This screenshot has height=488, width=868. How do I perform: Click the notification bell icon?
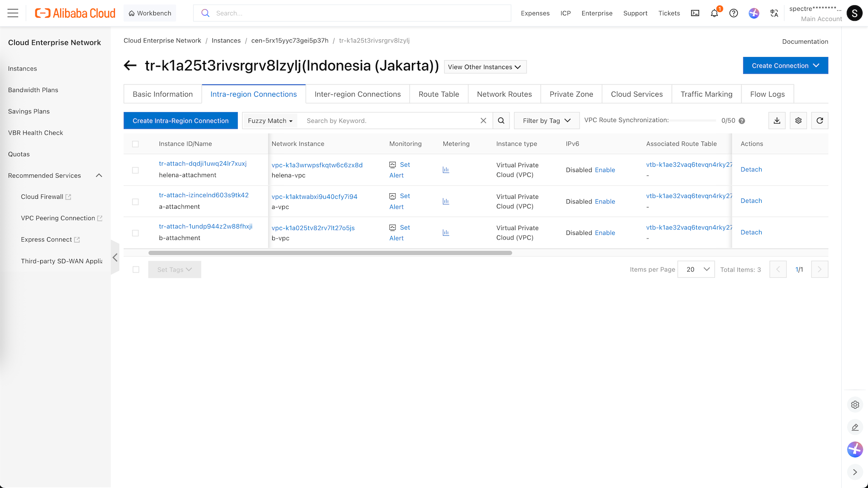(x=714, y=13)
